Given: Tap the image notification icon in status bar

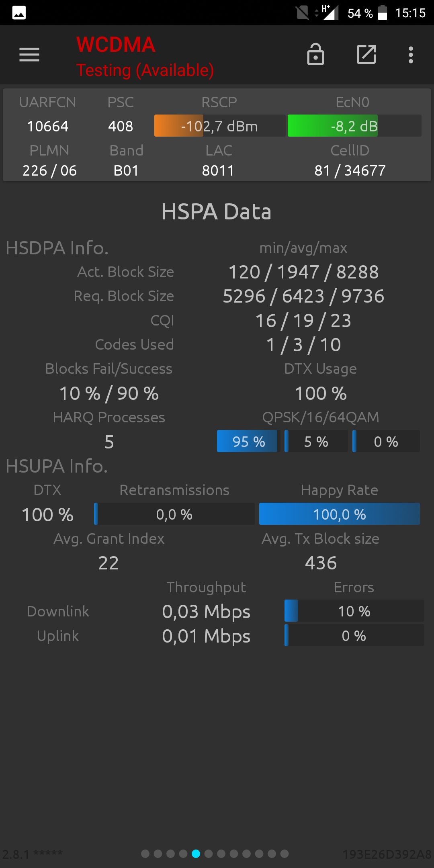Looking at the screenshot, I should point(19,13).
